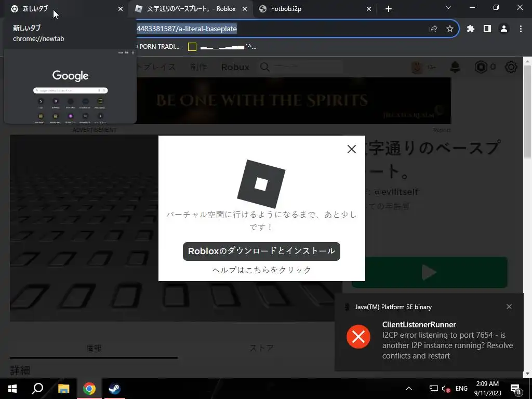Click the green Play button
Viewport: 532px width, 399px height.
[x=429, y=272]
